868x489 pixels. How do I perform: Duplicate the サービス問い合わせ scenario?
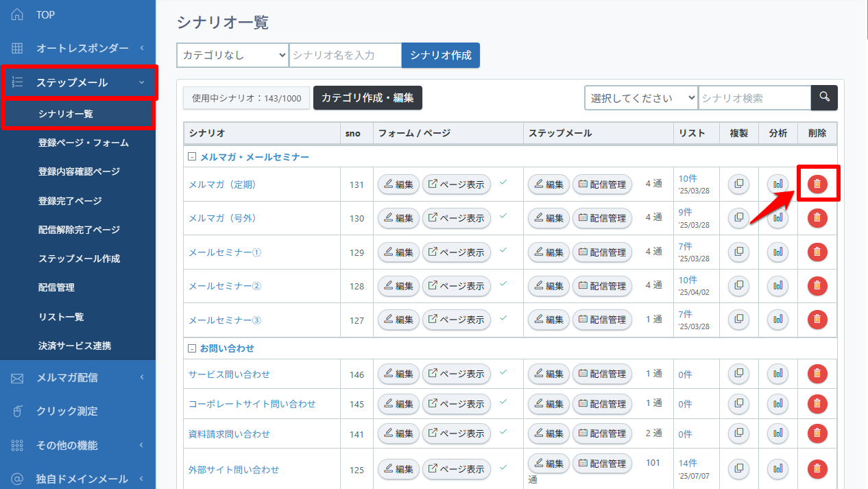pos(738,374)
